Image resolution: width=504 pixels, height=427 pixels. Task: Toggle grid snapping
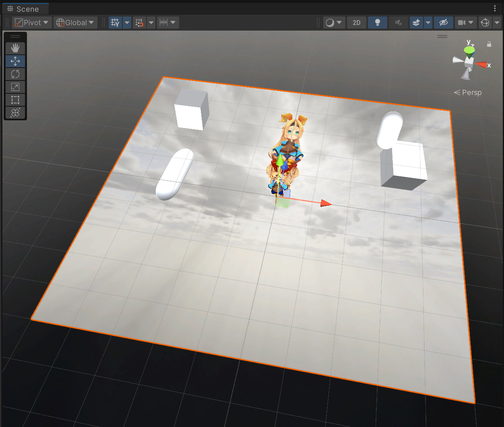[x=139, y=23]
